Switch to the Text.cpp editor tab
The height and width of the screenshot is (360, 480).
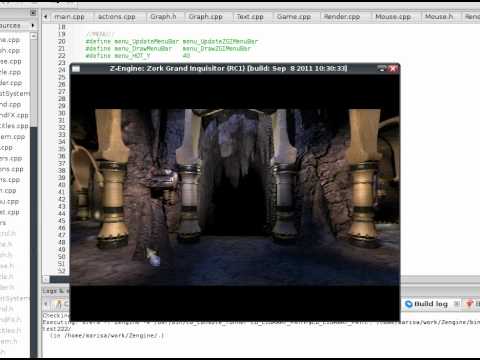250,16
